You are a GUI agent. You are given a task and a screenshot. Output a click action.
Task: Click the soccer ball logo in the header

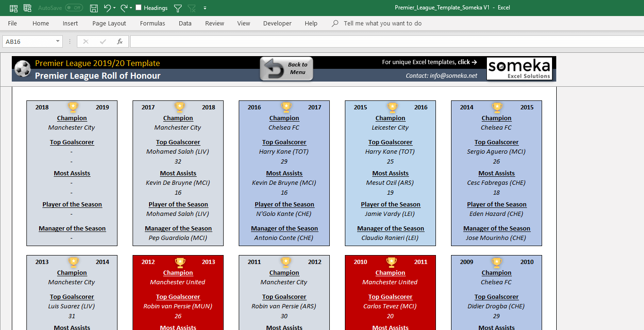click(x=22, y=69)
